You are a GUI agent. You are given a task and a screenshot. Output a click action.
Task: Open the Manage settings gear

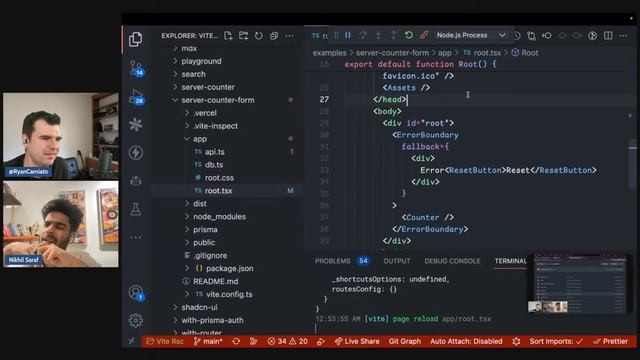click(x=136, y=320)
